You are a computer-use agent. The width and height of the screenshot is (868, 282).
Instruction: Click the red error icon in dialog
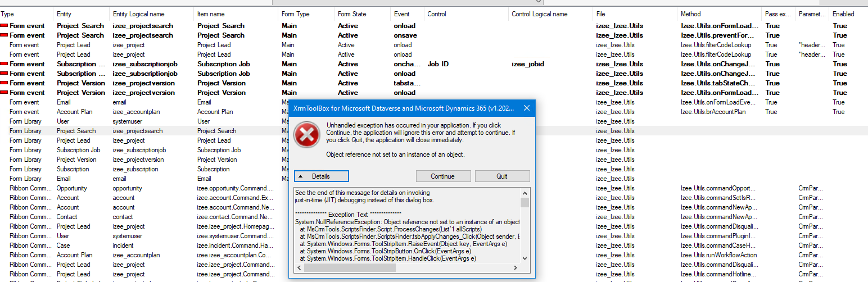[307, 135]
